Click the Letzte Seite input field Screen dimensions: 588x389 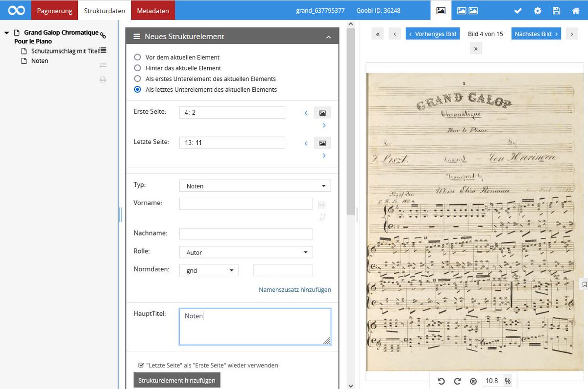click(x=232, y=143)
